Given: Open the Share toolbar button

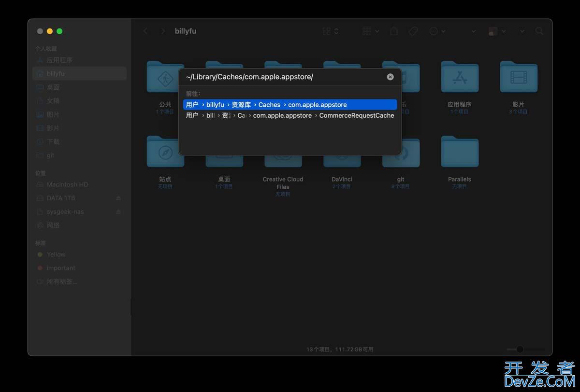Looking at the screenshot, I should [x=394, y=31].
